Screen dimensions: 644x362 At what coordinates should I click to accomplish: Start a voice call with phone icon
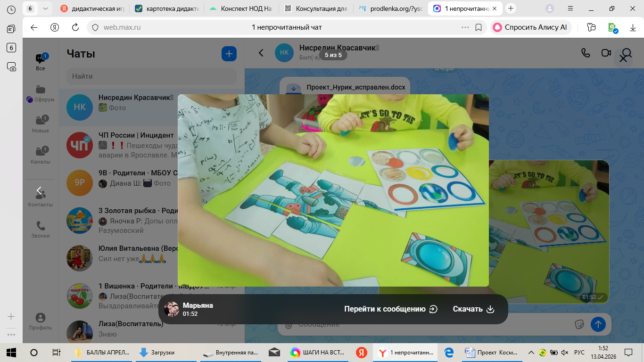click(586, 53)
